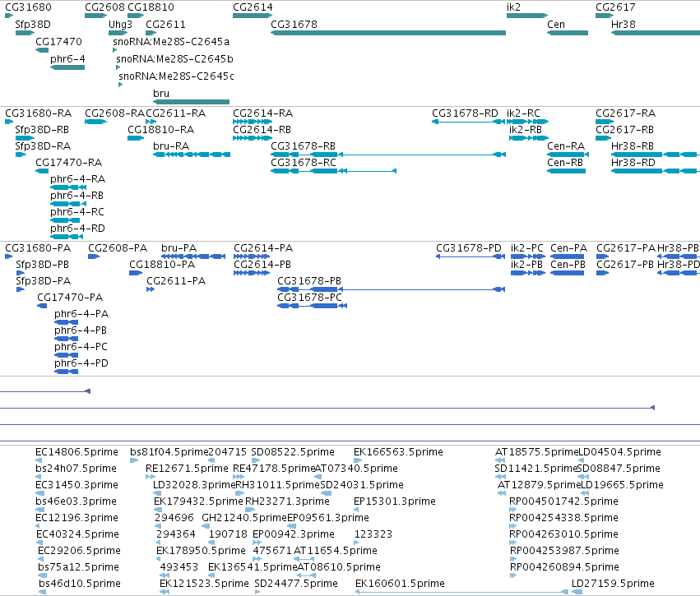Select the CG2608 gene label

tap(104, 7)
